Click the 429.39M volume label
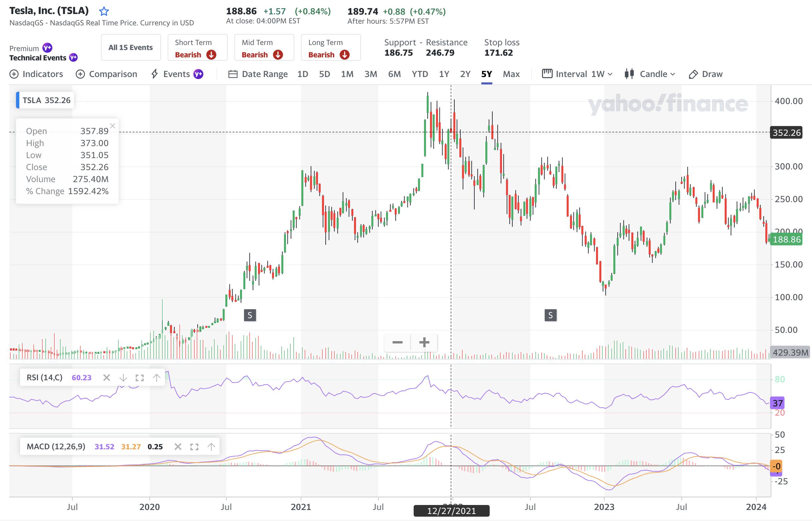 point(790,353)
